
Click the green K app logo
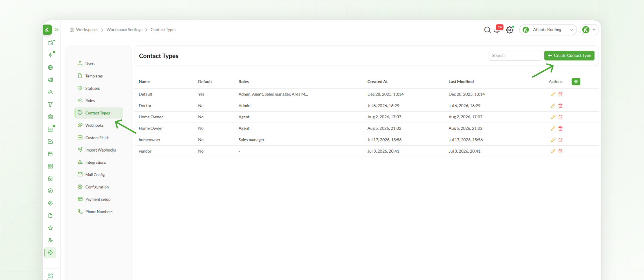[x=47, y=30]
